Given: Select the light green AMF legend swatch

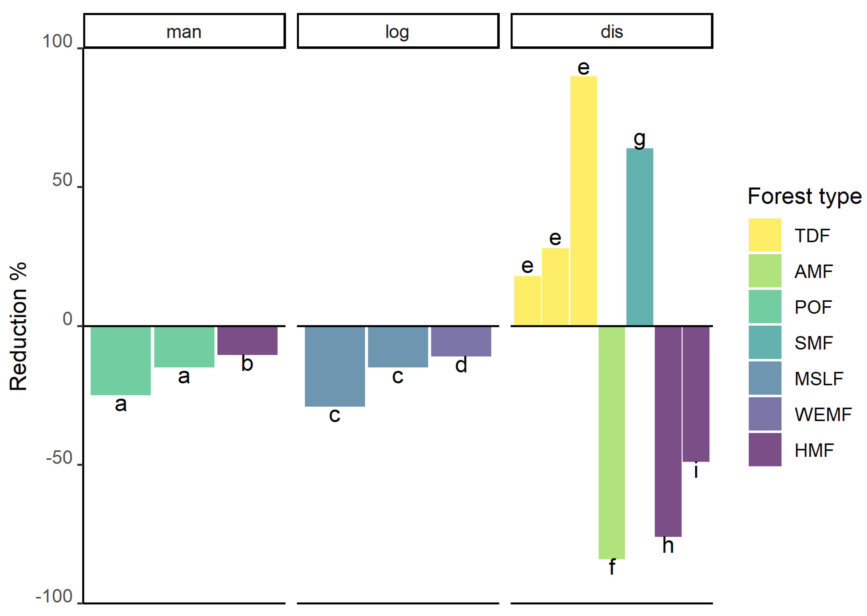Looking at the screenshot, I should click(x=765, y=270).
